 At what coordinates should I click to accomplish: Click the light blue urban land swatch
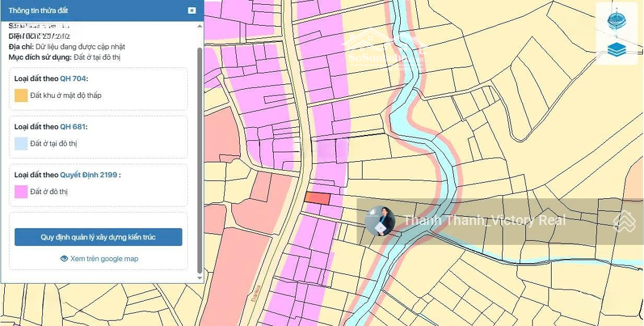[21, 143]
